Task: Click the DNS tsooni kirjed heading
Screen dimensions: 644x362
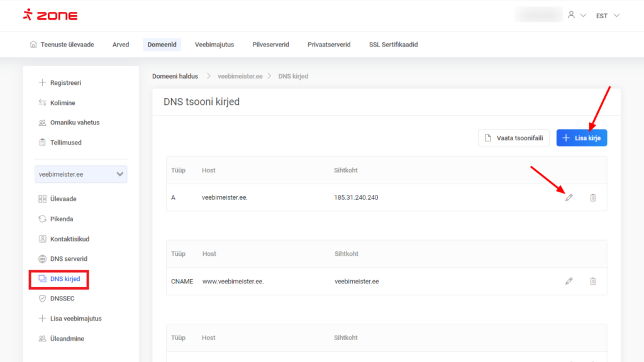Action: point(201,102)
